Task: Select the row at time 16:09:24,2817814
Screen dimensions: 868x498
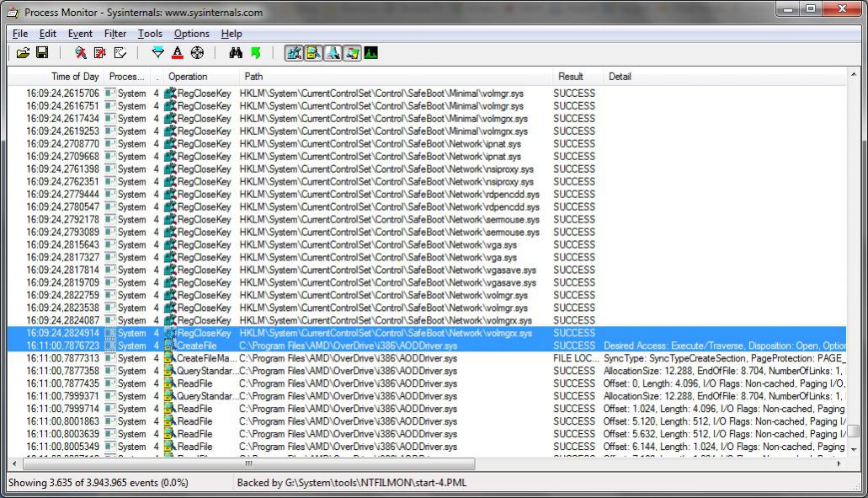Action: coord(427,270)
